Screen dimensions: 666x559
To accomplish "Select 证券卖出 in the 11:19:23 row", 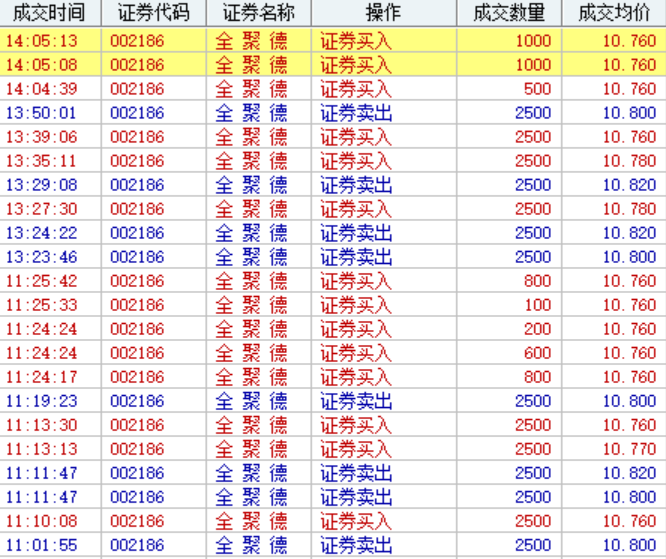I will (x=356, y=401).
